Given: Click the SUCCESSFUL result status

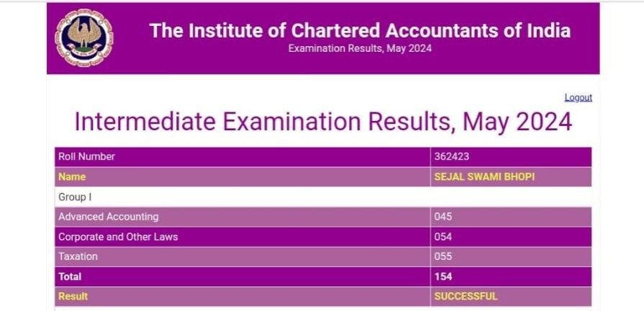Looking at the screenshot, I should tap(466, 296).
